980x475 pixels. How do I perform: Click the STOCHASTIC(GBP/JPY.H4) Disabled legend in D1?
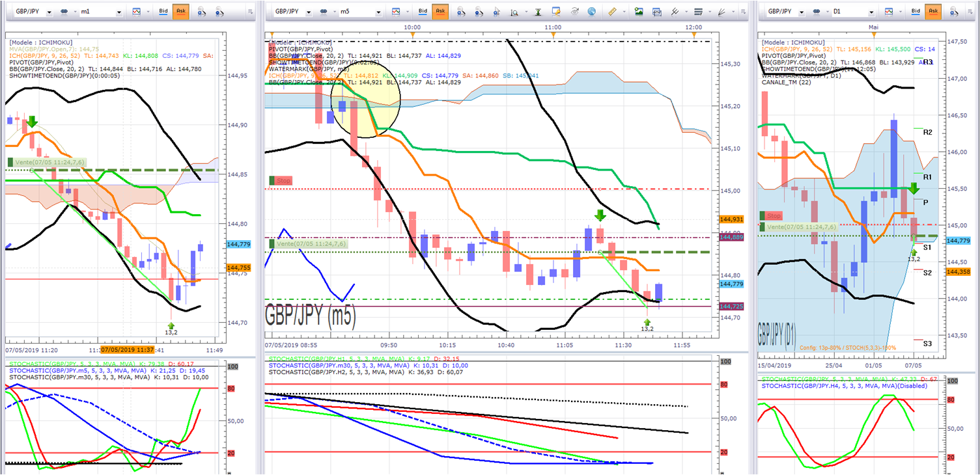843,385
